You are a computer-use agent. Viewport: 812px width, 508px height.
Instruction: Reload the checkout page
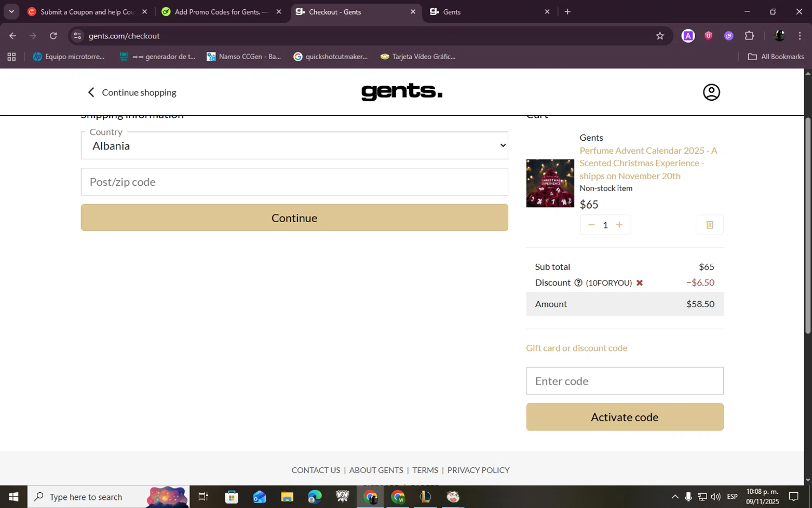click(53, 36)
